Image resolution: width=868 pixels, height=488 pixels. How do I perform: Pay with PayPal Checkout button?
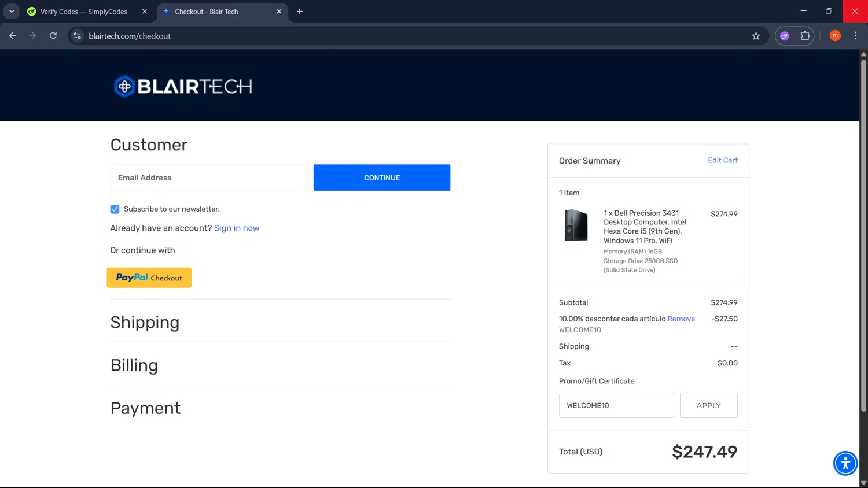tap(149, 278)
